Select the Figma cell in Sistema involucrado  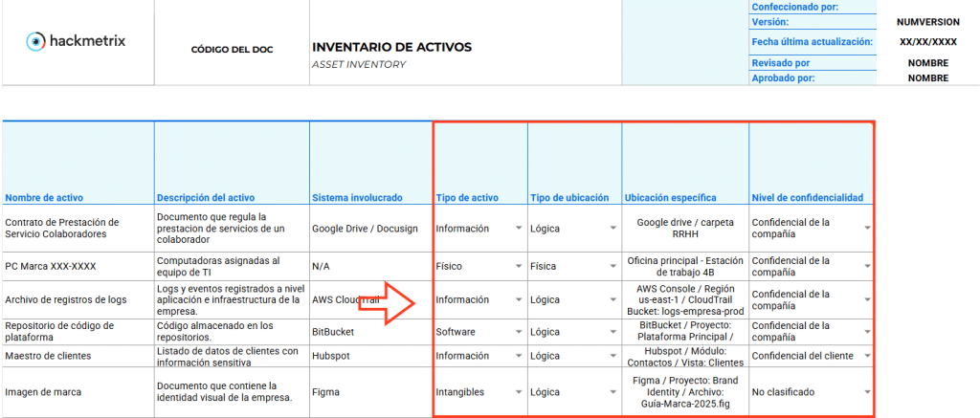tap(327, 392)
